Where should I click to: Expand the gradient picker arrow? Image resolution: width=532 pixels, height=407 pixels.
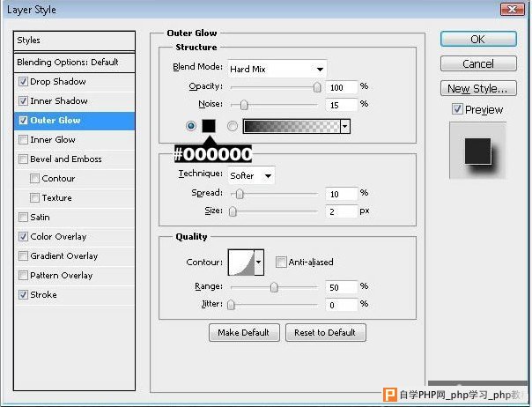point(345,126)
